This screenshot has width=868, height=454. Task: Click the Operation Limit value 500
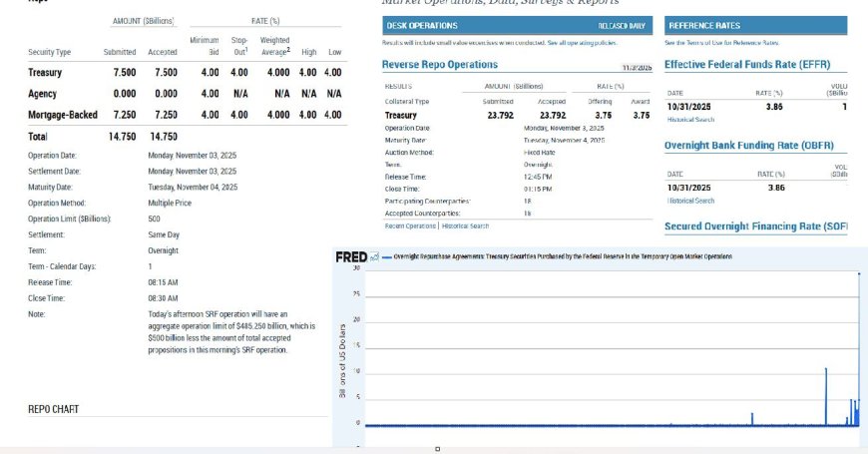point(154,219)
